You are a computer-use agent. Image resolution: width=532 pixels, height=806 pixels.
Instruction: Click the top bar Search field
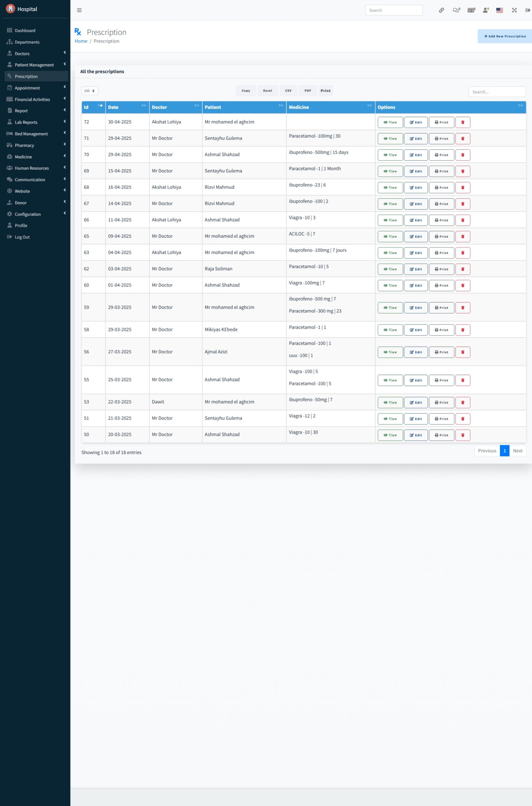(x=394, y=10)
